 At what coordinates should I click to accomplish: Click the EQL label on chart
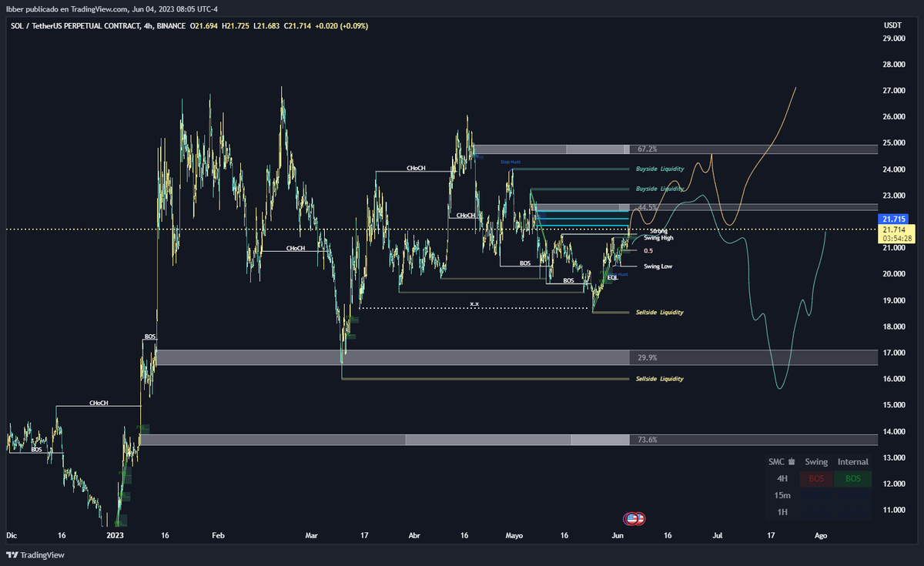point(613,276)
